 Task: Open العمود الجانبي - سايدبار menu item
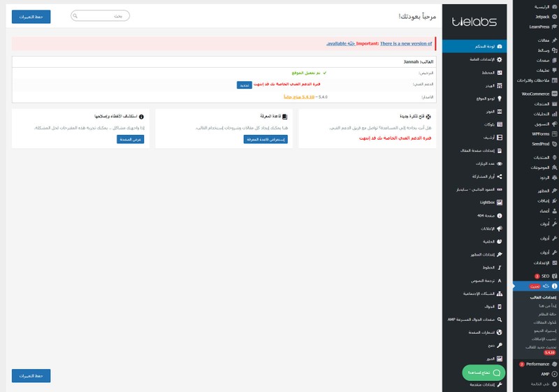tap(474, 189)
